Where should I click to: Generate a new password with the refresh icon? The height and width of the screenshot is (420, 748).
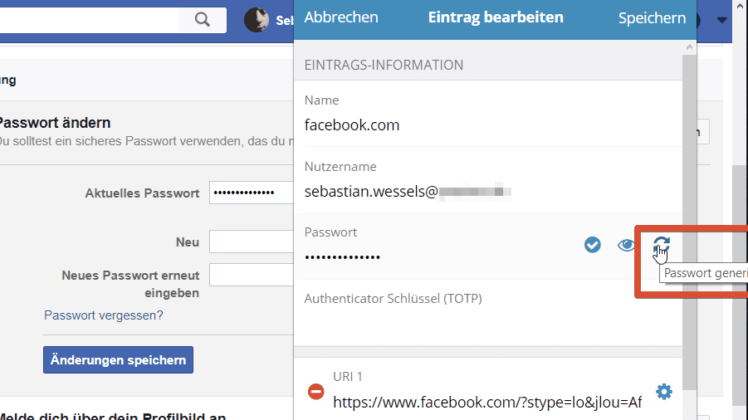(x=661, y=244)
